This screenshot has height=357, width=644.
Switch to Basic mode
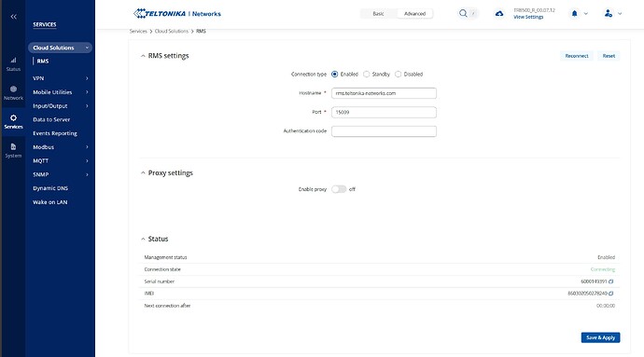tap(378, 14)
